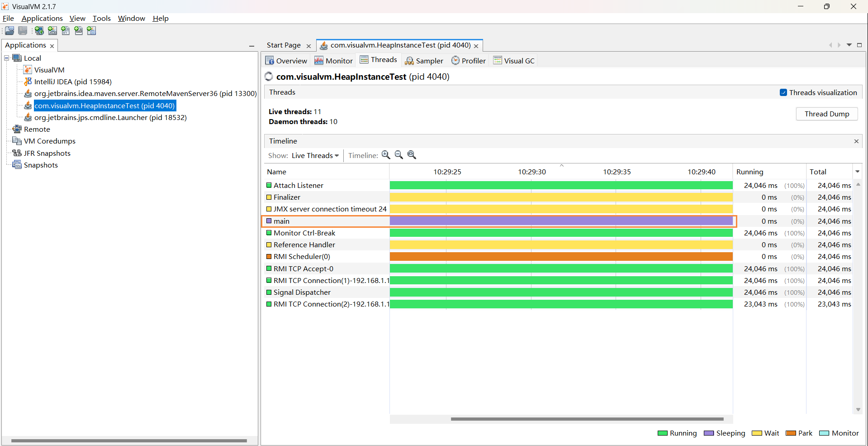Click the timeline Zoom In magnifier icon
Viewport: 868px width, 446px height.
pyautogui.click(x=386, y=155)
